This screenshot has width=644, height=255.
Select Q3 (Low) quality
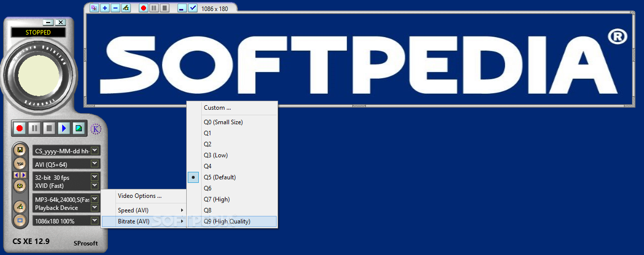(232, 155)
